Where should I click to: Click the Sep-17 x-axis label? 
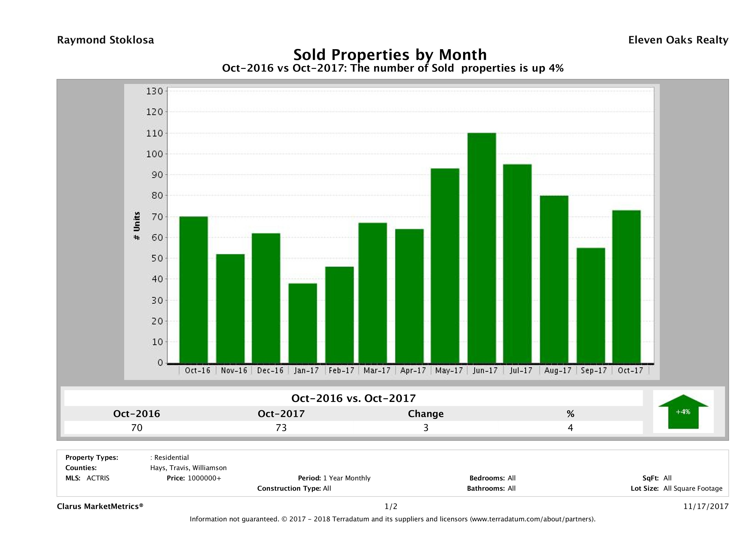coord(593,370)
